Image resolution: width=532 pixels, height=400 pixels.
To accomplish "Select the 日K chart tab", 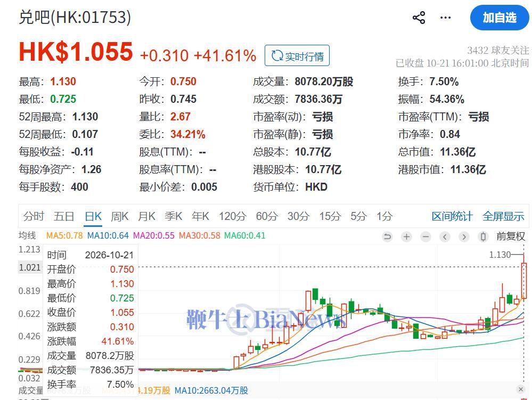I will pos(93,216).
